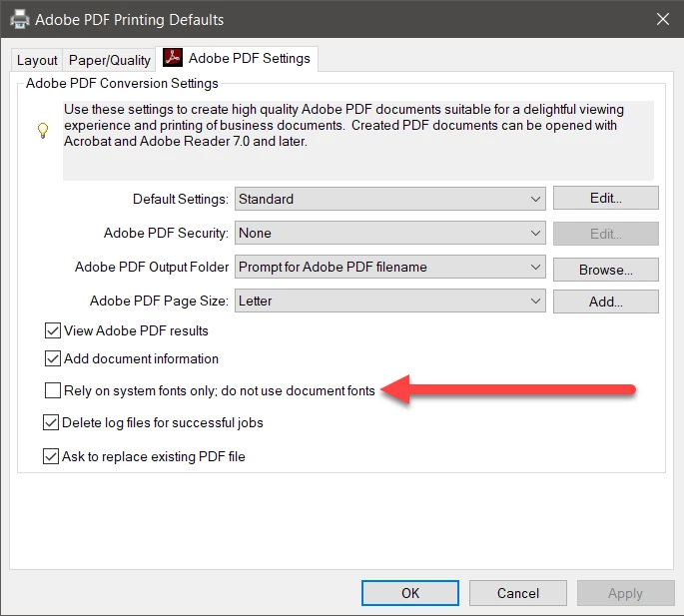Expand the Adobe PDF Security dropdown
Viewport: 684px width, 616px height.
pyautogui.click(x=390, y=233)
